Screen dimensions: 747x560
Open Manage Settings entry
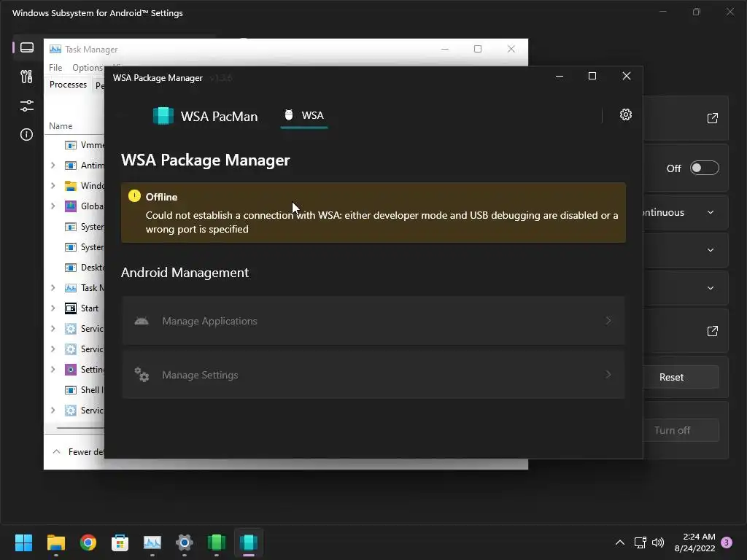(373, 375)
